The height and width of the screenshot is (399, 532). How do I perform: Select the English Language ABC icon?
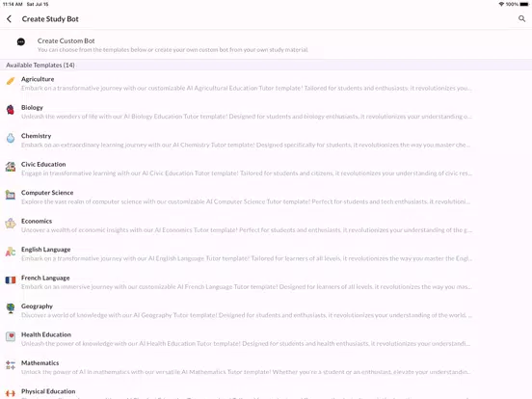[11, 252]
